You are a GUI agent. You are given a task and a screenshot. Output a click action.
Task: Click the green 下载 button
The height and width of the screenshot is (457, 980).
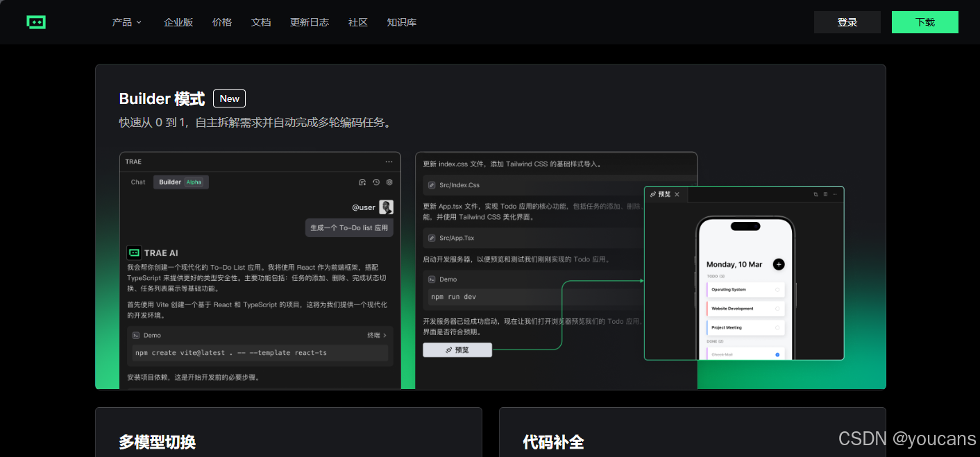(925, 22)
